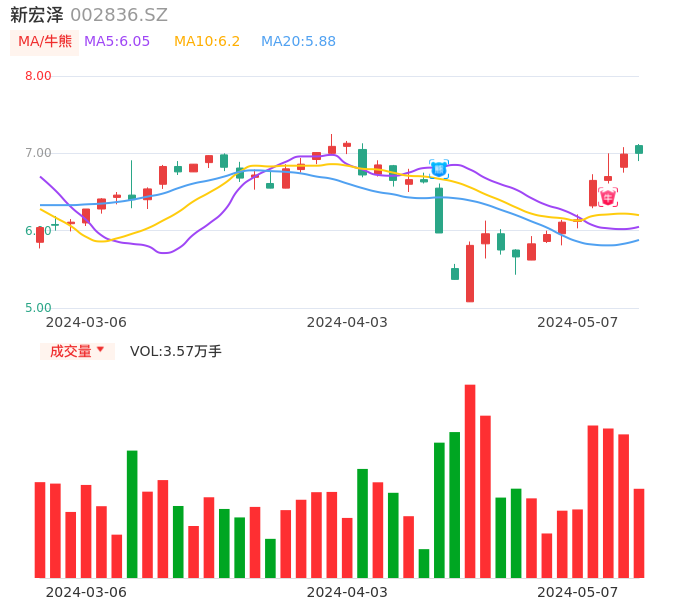Click the last green candlestick on far right
The image size is (686, 606).
[639, 149]
